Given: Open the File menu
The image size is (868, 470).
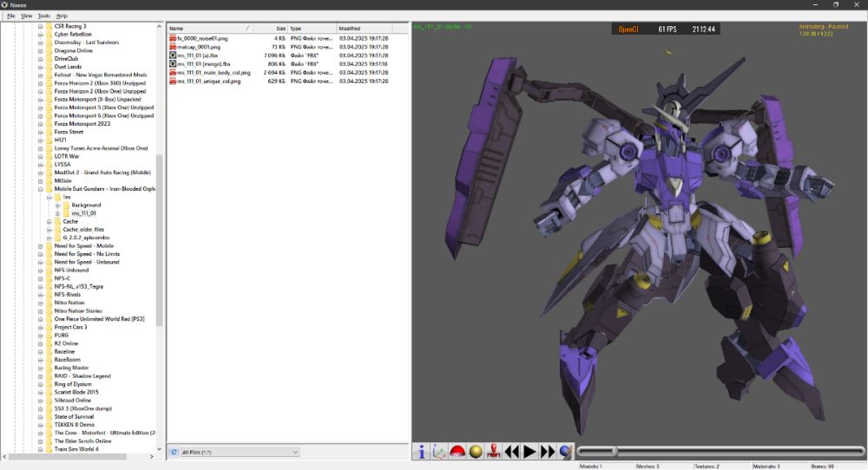Looking at the screenshot, I should [x=11, y=16].
